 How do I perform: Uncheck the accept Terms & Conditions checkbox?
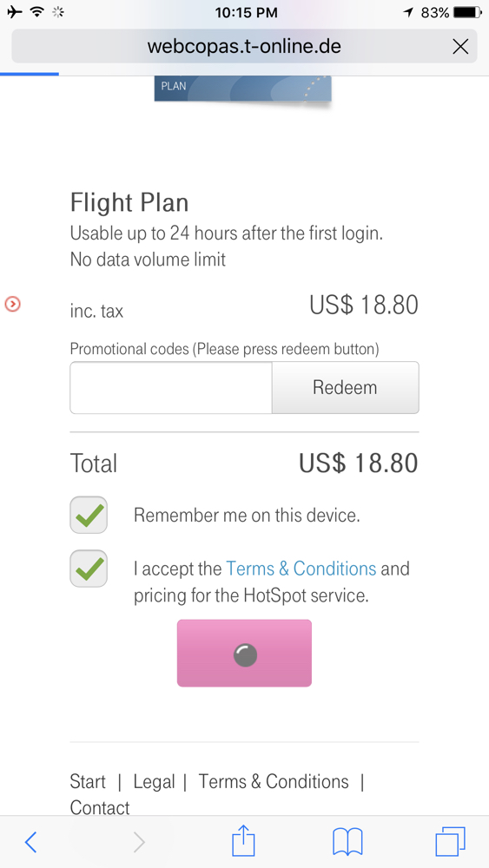tap(89, 569)
